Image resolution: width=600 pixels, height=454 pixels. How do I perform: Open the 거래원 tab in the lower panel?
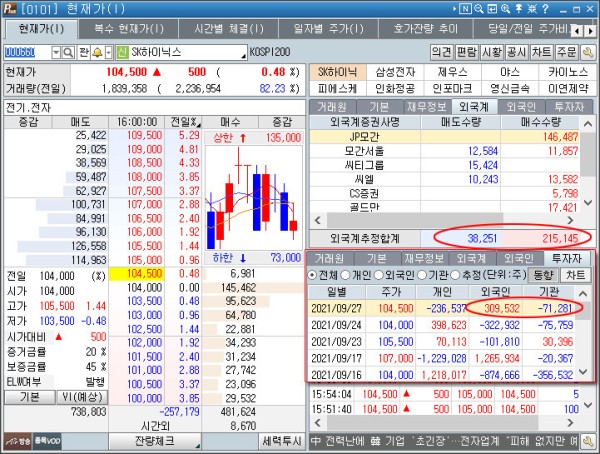(x=329, y=258)
